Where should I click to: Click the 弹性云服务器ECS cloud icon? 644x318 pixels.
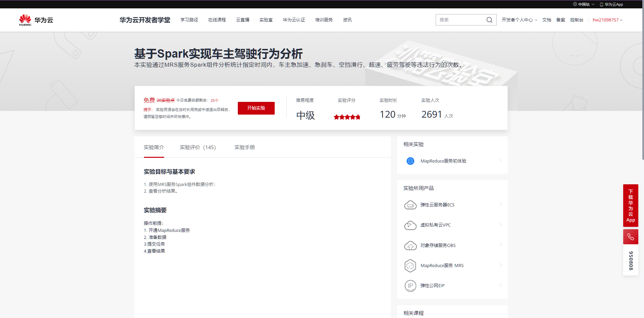pyautogui.click(x=410, y=205)
